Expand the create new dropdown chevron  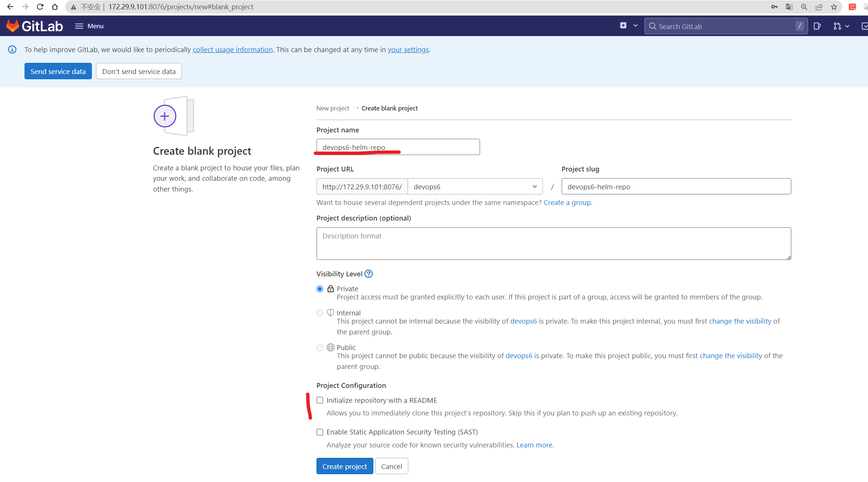coord(636,26)
